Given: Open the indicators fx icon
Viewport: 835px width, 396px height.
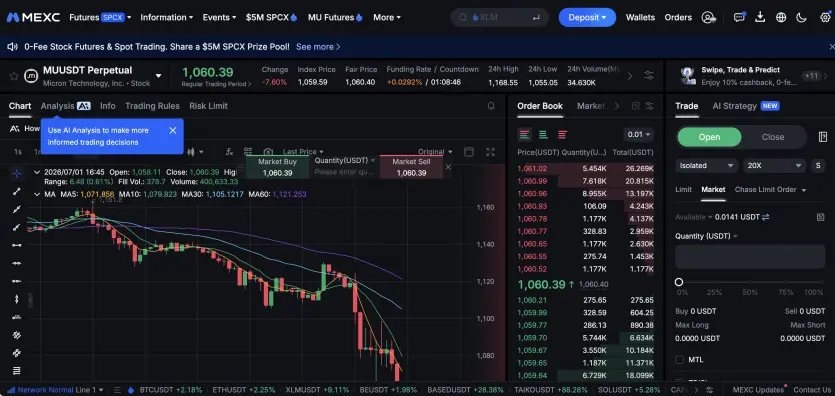Looking at the screenshot, I should 230,152.
